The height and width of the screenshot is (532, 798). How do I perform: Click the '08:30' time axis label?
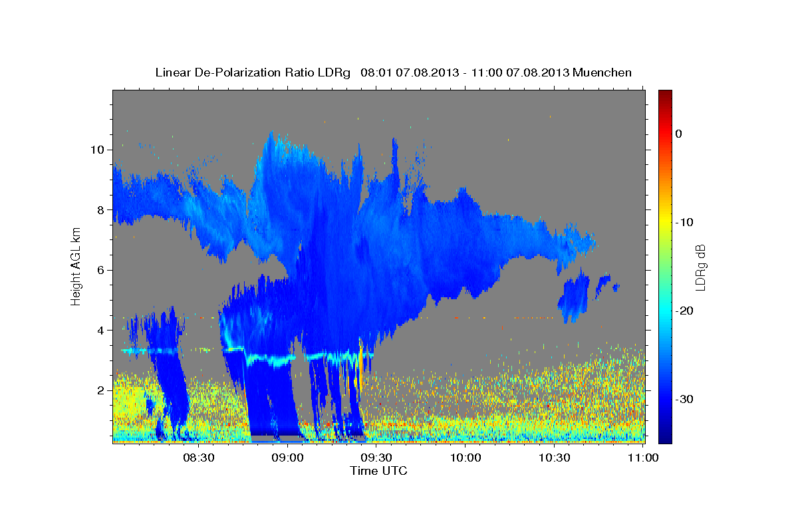coord(199,458)
